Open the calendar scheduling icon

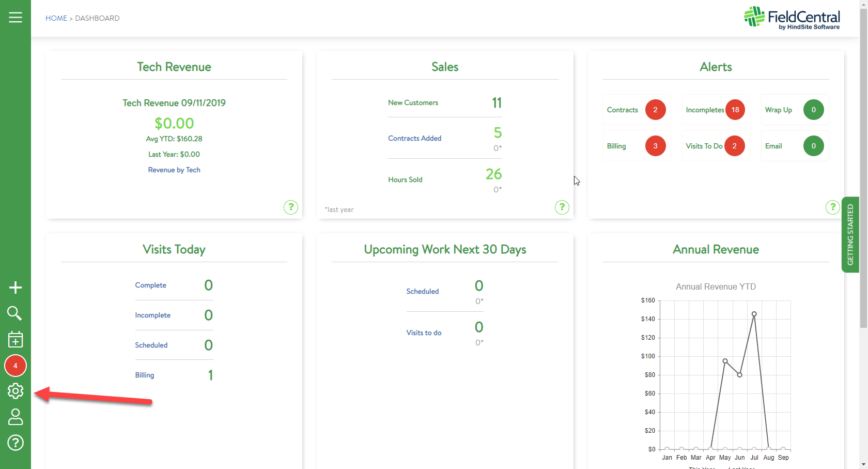coord(16,340)
